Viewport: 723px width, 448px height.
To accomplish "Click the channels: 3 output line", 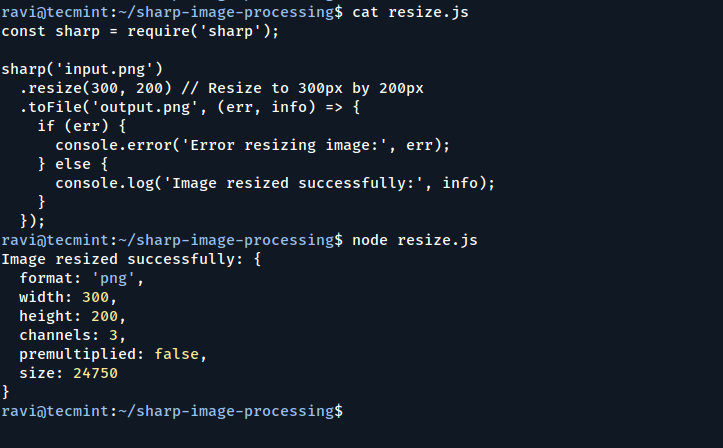I will [x=73, y=335].
